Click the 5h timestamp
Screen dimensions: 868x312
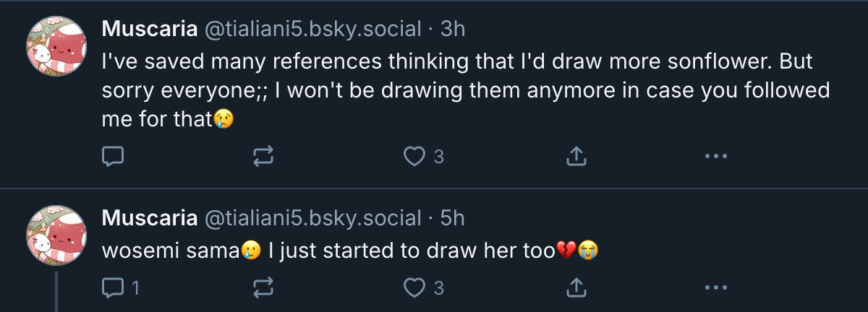452,217
